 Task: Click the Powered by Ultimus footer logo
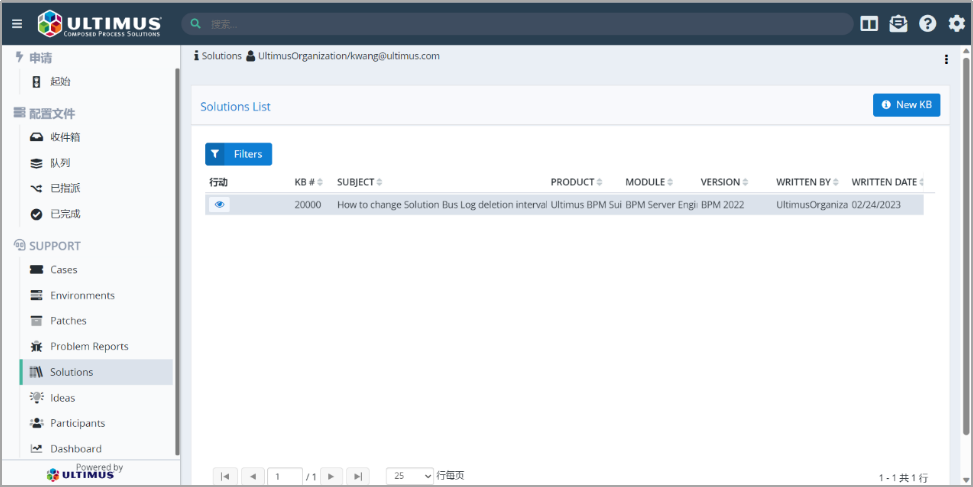86,471
